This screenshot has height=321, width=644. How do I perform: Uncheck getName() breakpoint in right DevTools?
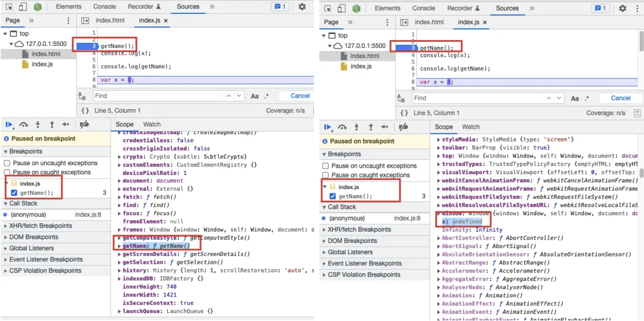333,196
